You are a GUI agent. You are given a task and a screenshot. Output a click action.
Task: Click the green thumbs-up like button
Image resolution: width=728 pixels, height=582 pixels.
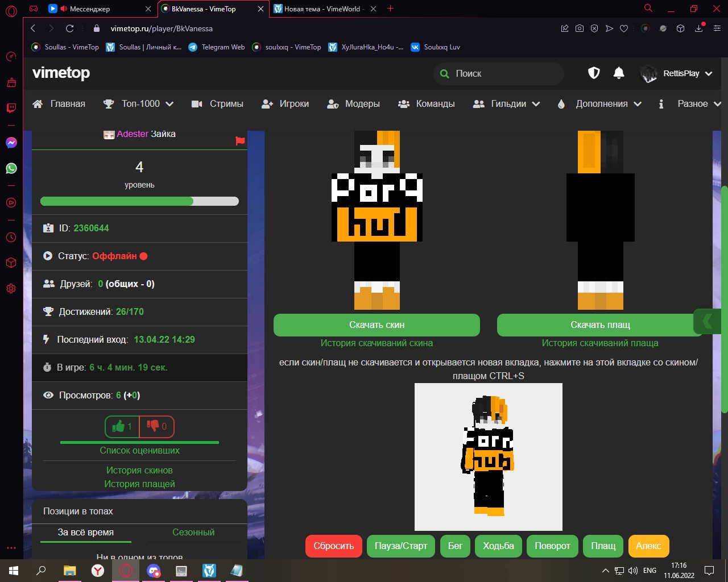pos(122,426)
